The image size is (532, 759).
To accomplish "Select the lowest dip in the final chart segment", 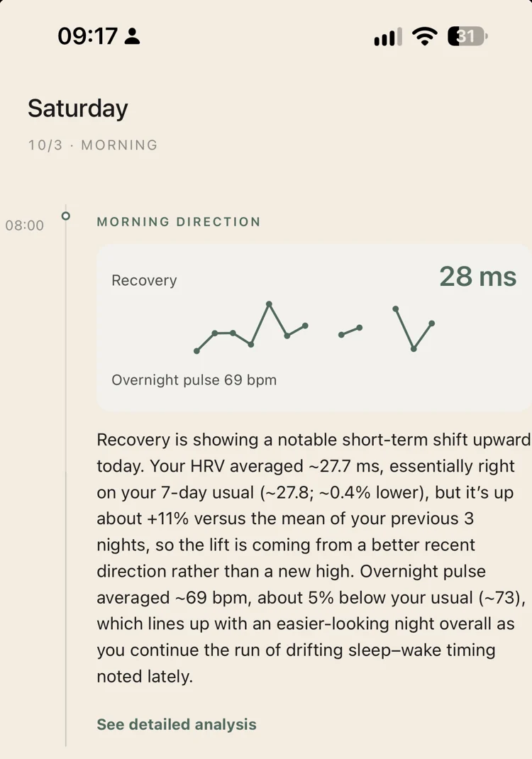I will 414,348.
